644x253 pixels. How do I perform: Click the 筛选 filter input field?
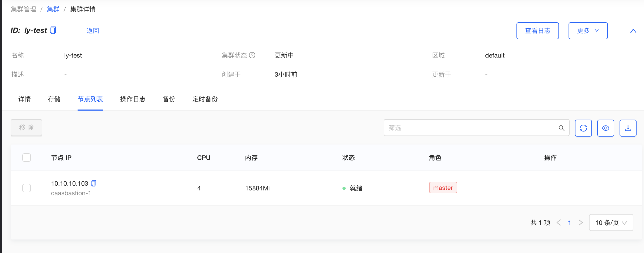pyautogui.click(x=470, y=128)
